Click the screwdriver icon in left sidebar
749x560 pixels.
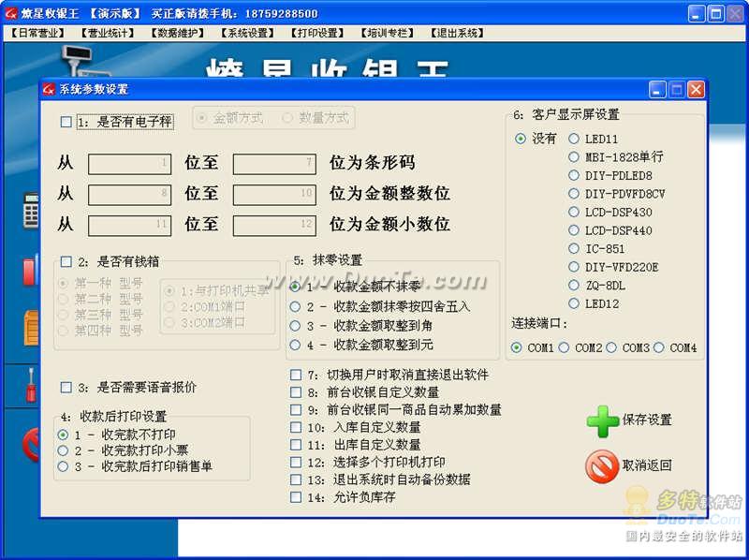point(30,383)
